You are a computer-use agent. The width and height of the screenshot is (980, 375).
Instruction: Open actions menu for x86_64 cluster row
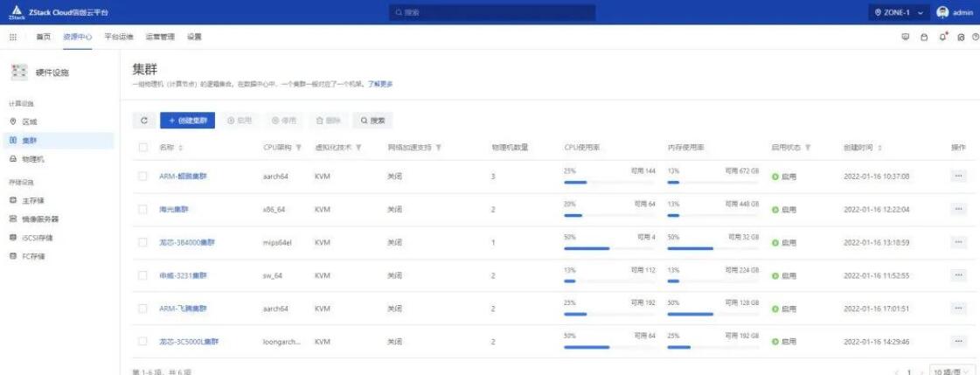click(958, 210)
